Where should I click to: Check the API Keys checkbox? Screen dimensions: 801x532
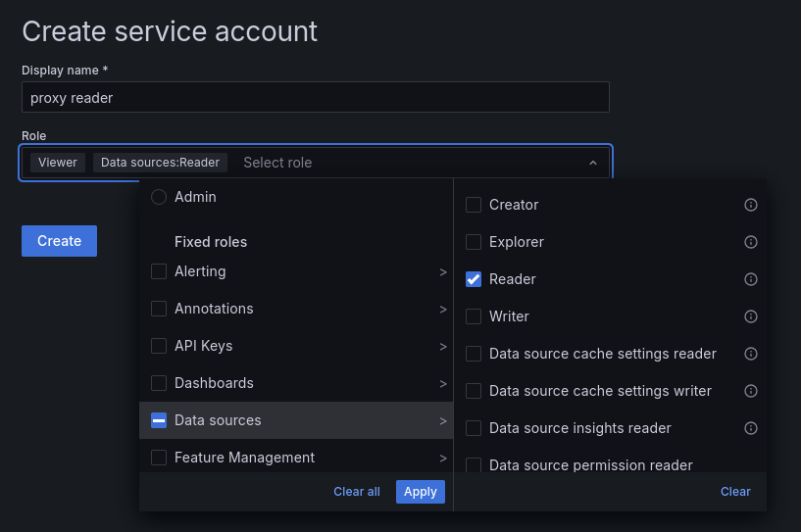pos(159,346)
